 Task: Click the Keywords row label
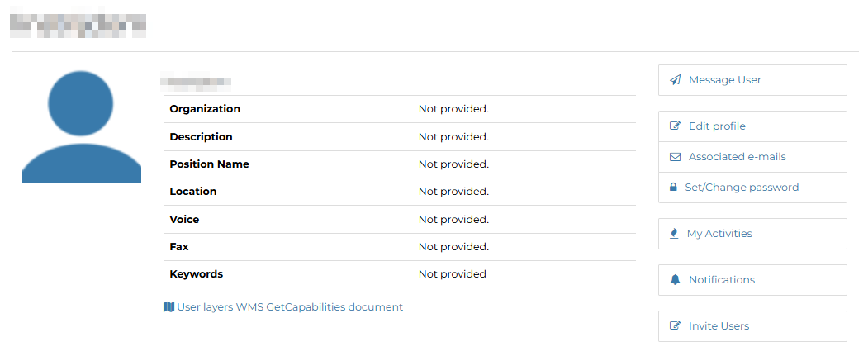(196, 274)
